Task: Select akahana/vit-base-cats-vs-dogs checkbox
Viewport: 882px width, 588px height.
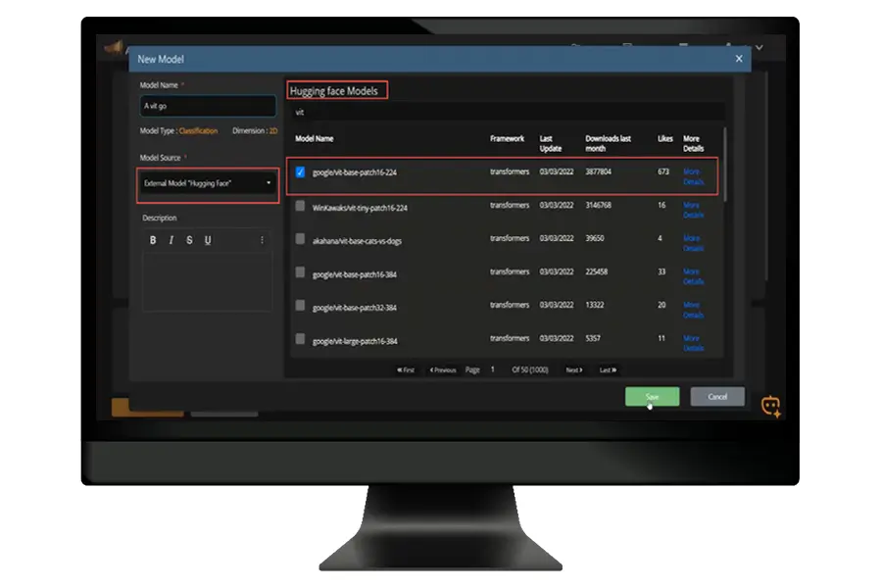Action: click(301, 239)
